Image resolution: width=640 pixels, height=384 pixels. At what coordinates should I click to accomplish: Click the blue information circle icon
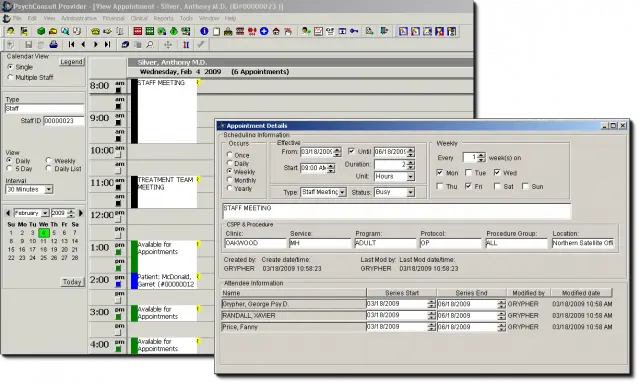point(204,31)
